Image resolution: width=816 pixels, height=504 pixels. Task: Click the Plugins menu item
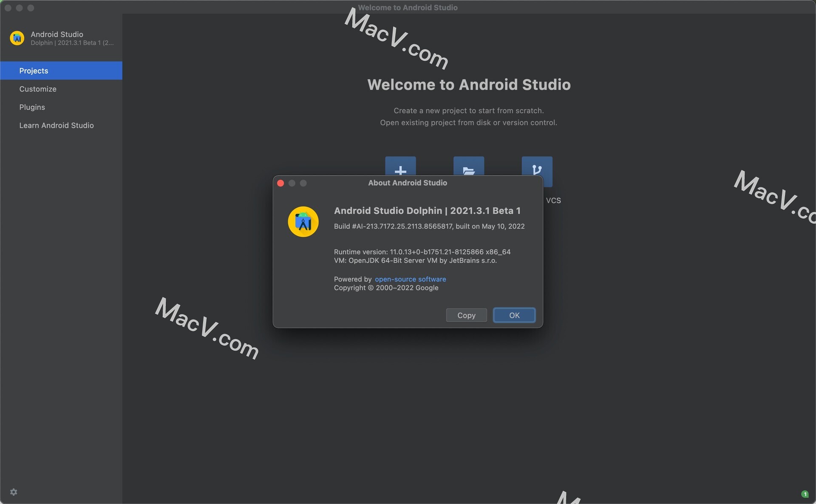(x=32, y=107)
